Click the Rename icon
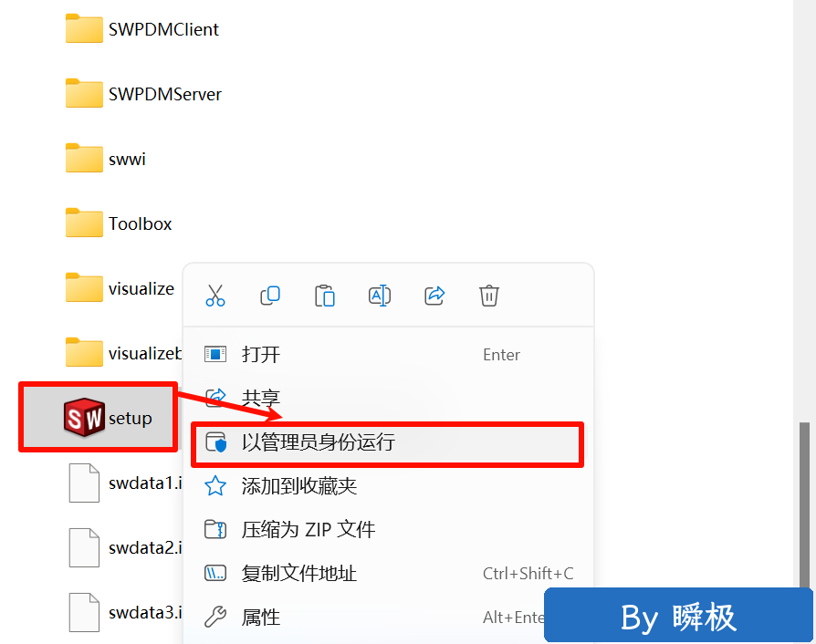The width and height of the screenshot is (816, 644). [380, 296]
